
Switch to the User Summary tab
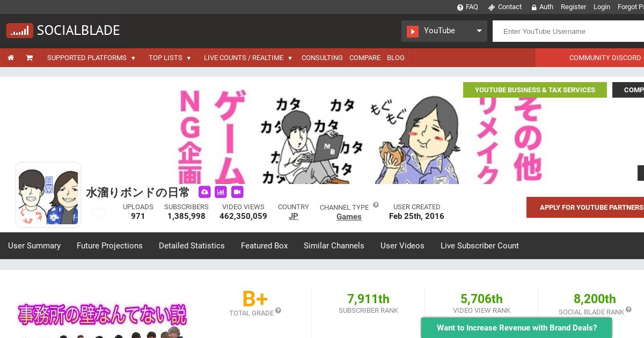[34, 246]
